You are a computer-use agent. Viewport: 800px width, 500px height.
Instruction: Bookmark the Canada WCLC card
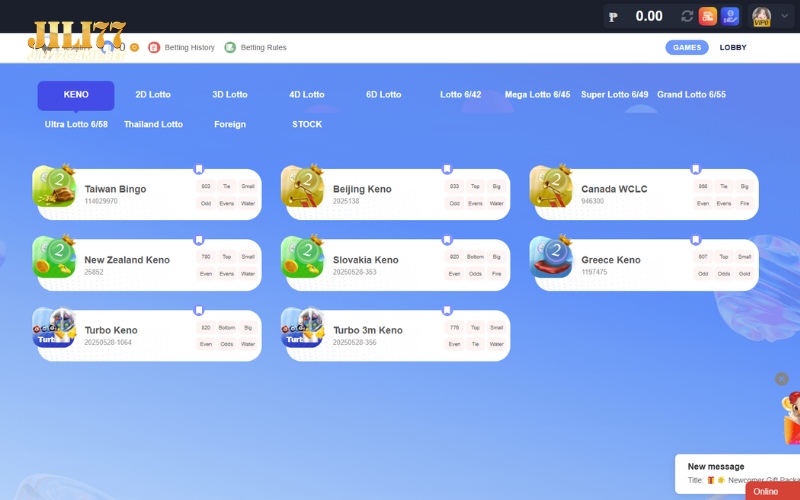click(695, 169)
